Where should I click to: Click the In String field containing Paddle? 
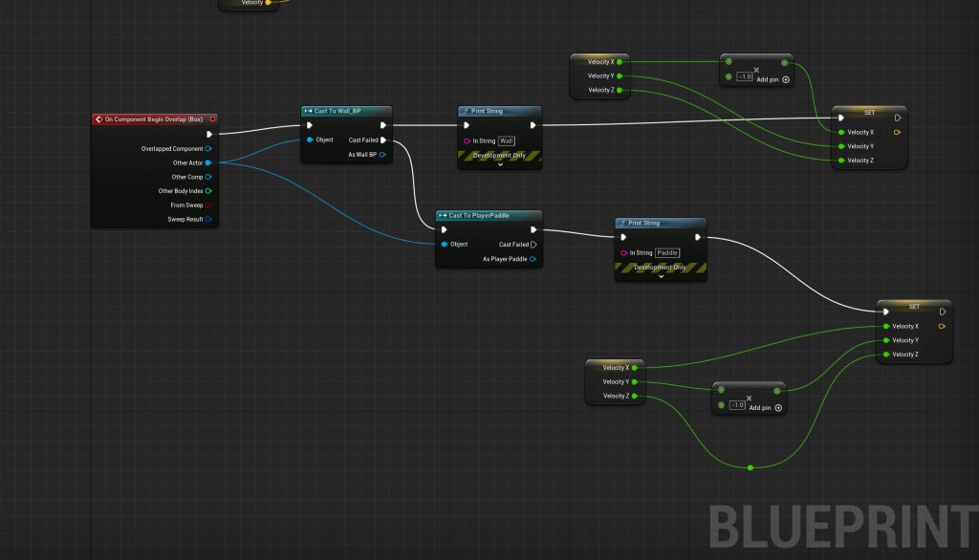coord(667,253)
